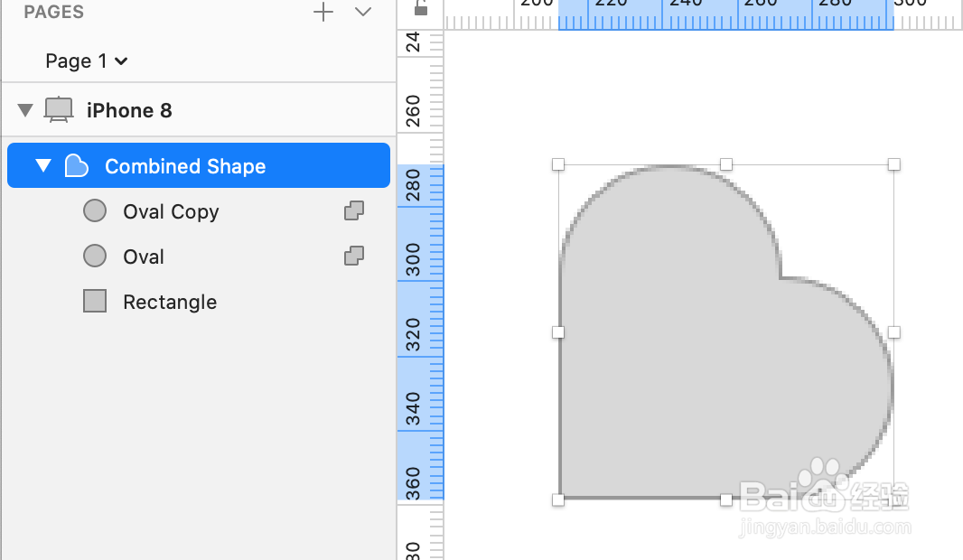The image size is (963, 560).
Task: Select the Oval Copy layer
Action: [171, 212]
